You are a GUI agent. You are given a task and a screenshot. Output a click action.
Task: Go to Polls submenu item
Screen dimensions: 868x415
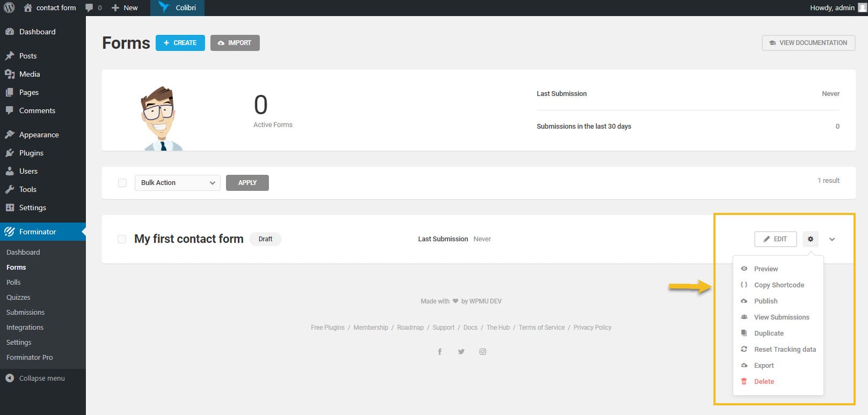tap(13, 282)
